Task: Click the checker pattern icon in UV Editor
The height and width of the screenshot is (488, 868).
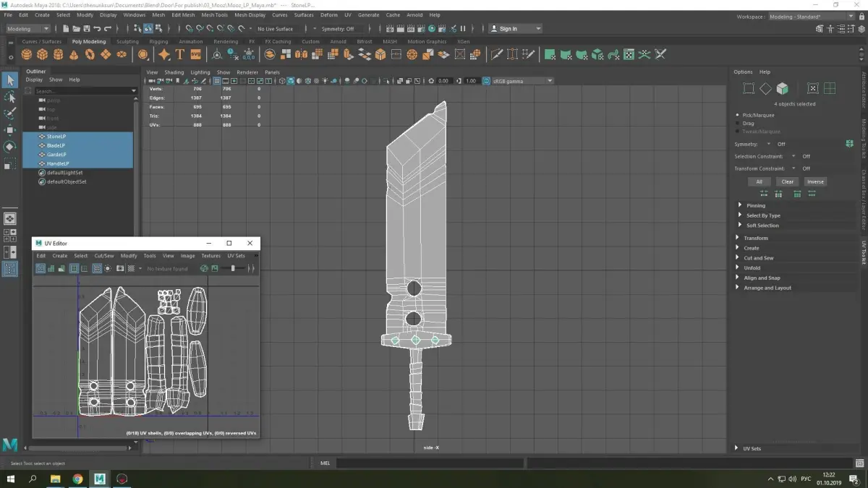Action: [131, 268]
